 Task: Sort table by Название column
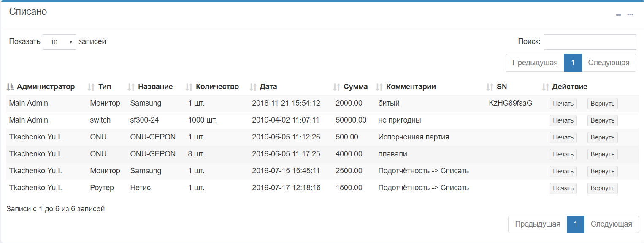pyautogui.click(x=131, y=87)
